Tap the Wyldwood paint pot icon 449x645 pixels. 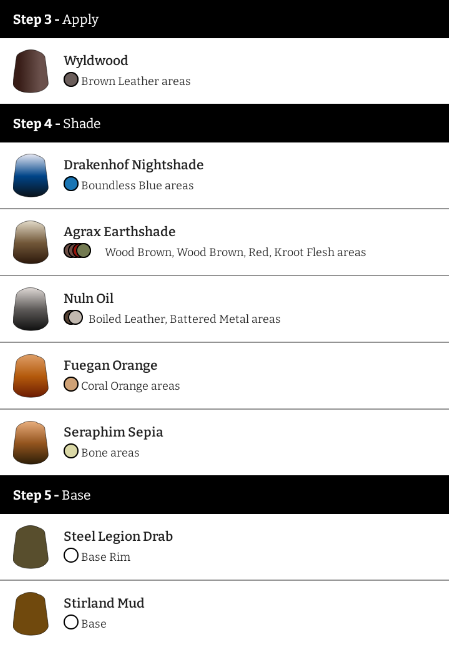click(x=31, y=71)
